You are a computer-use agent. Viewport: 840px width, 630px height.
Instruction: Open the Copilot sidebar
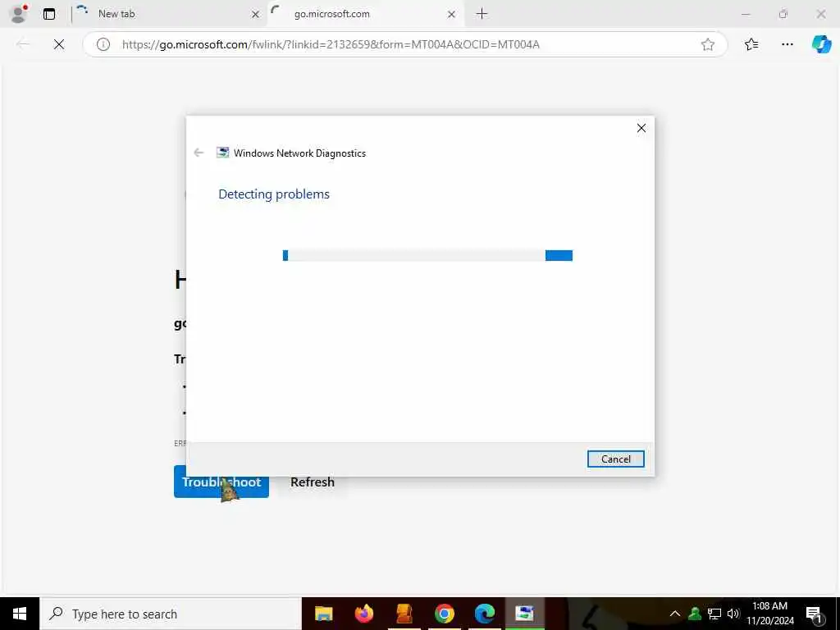point(821,44)
